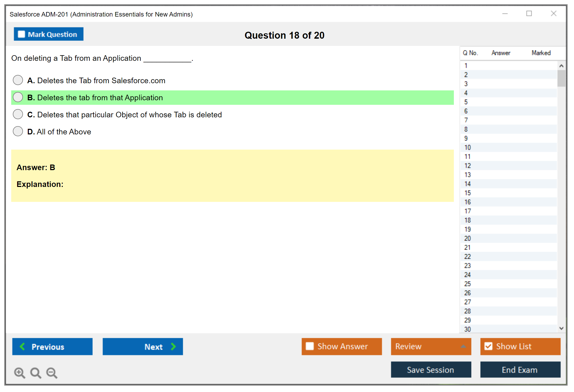Maximize the exam window

[x=529, y=14]
